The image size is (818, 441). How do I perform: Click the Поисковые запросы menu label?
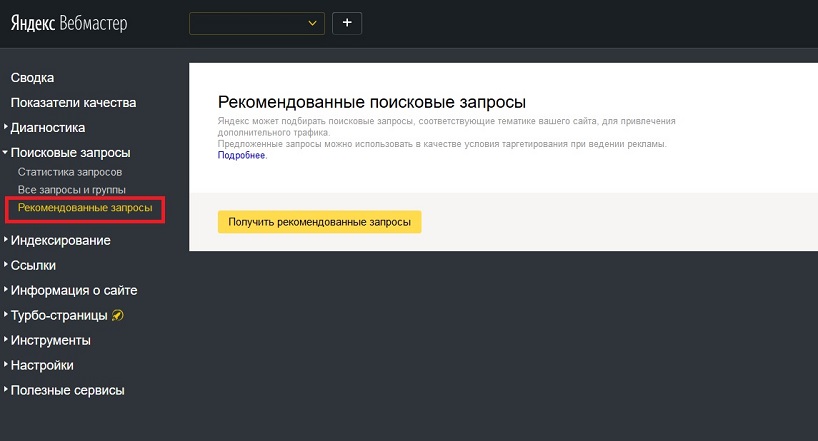coord(70,153)
